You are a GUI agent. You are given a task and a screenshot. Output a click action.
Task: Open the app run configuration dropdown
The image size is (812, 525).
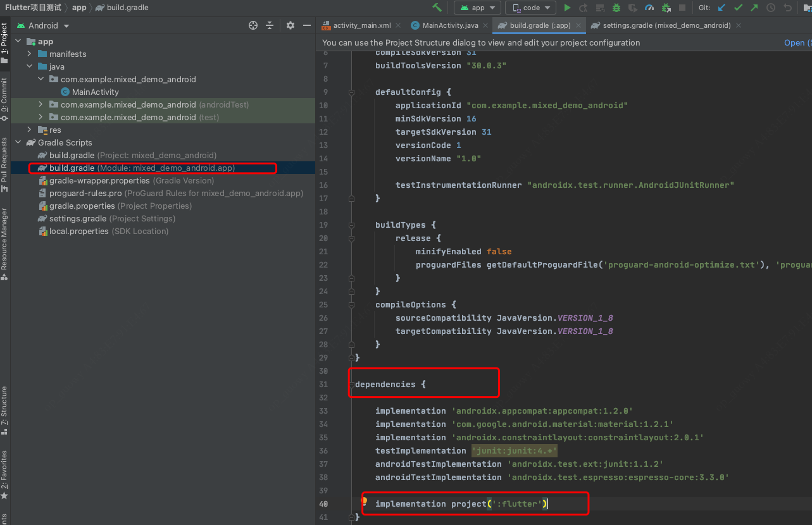click(x=478, y=8)
